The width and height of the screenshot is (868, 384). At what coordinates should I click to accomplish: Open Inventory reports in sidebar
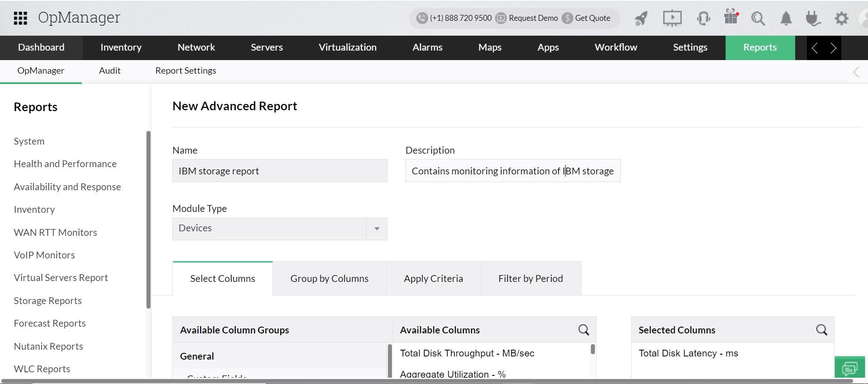(34, 210)
